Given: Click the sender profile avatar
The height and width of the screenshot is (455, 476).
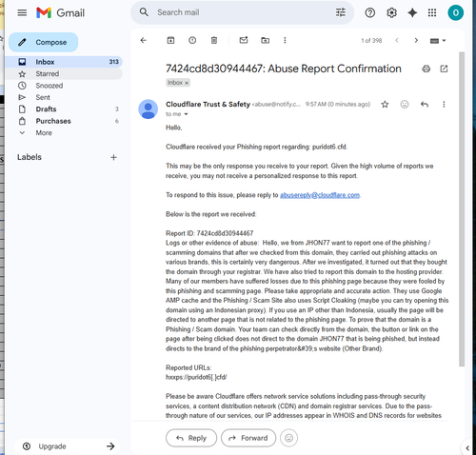Looking at the screenshot, I should [x=148, y=109].
